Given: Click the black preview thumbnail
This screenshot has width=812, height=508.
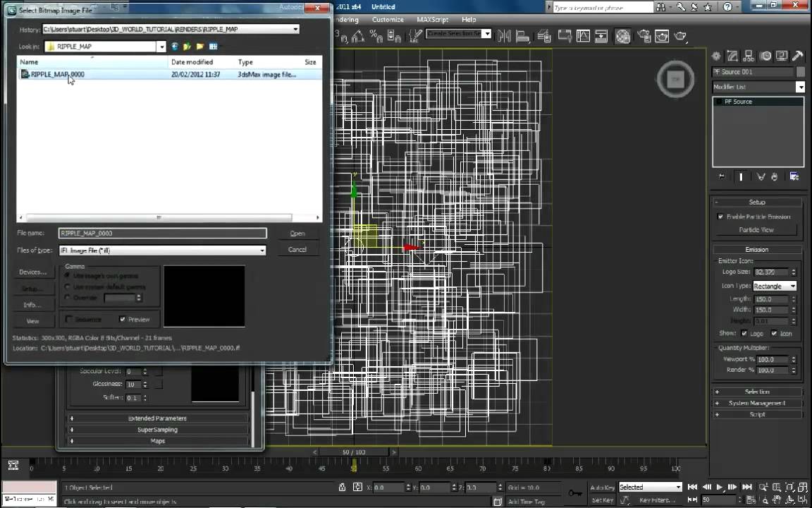Looking at the screenshot, I should [x=204, y=296].
